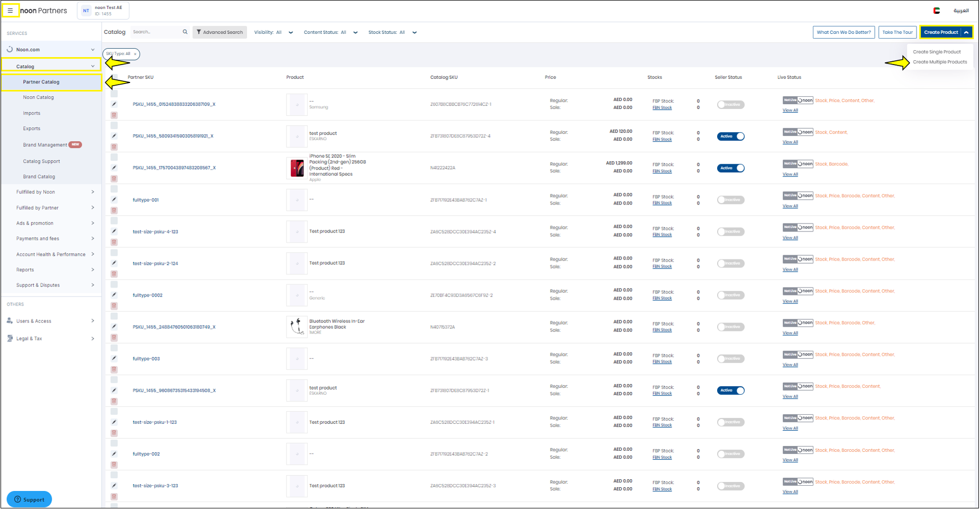Remove the SKU Type: All filter chip
Viewport: 980px width, 510px height.
click(135, 54)
